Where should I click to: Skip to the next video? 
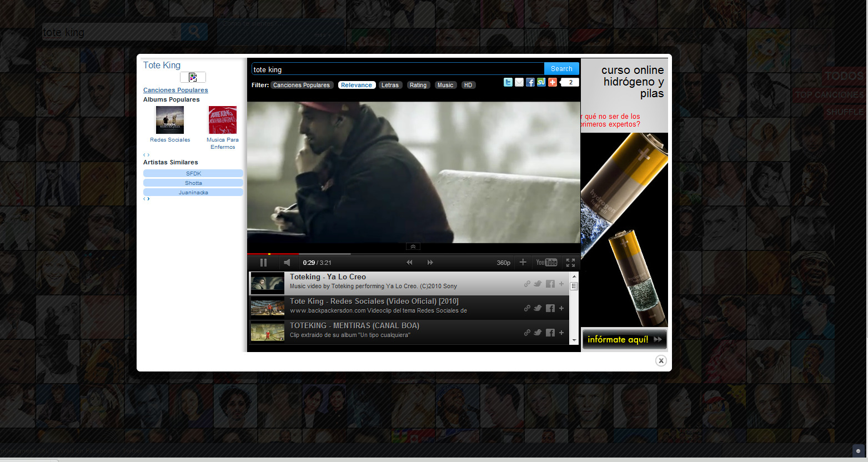(430, 263)
